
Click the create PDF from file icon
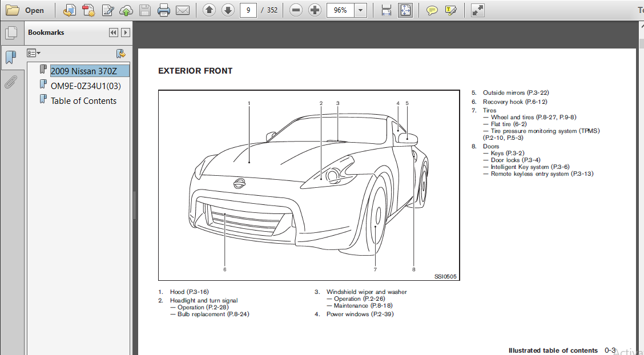point(70,10)
